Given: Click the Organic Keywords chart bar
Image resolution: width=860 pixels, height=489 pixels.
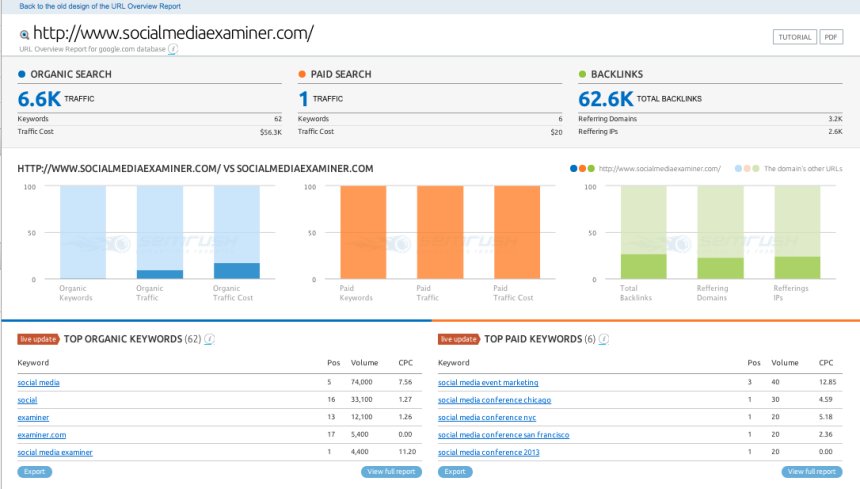Looking at the screenshot, I should coord(83,232).
